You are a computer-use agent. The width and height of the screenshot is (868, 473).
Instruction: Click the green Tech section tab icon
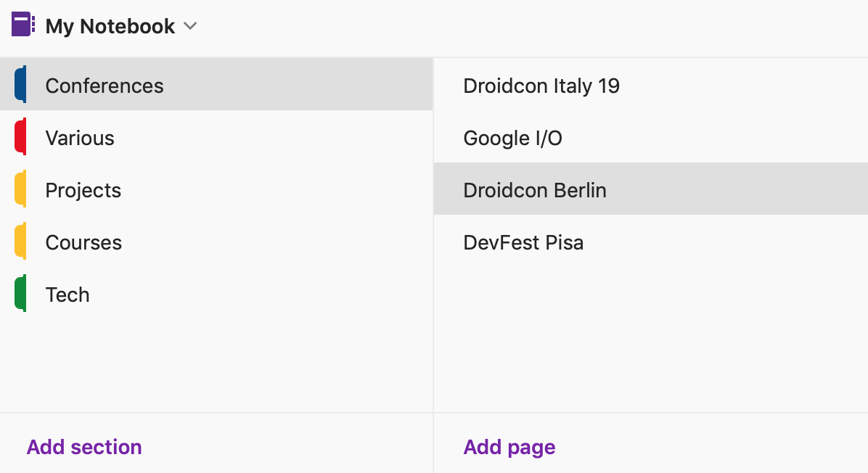coord(20,293)
